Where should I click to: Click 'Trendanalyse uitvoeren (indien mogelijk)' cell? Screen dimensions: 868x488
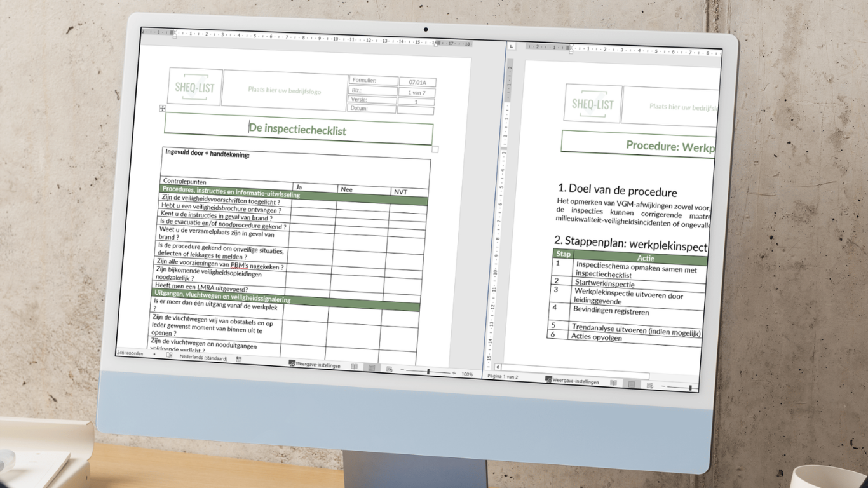pos(635,329)
